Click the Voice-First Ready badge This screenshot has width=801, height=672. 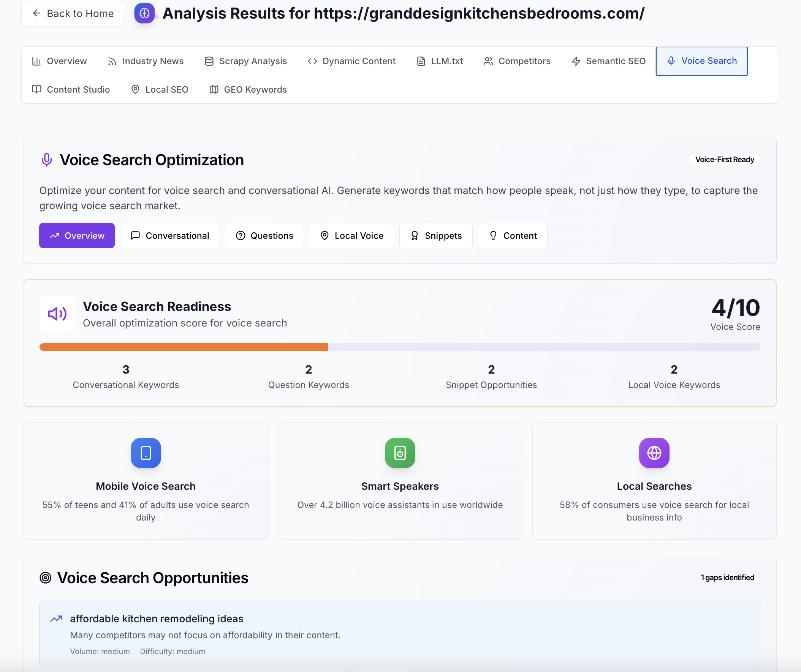[724, 159]
